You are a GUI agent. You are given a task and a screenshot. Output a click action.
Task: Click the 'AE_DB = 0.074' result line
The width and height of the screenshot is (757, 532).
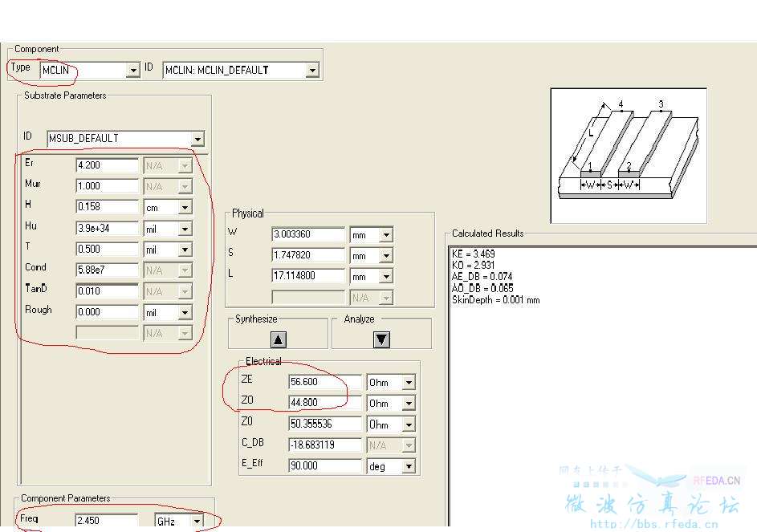pyautogui.click(x=482, y=277)
